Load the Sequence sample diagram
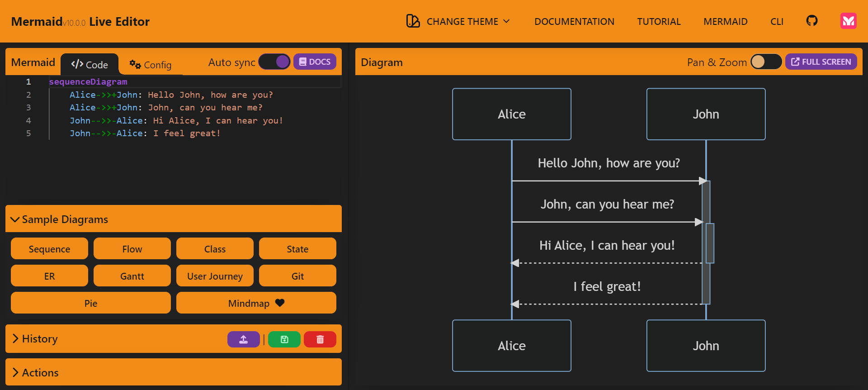868x390 pixels. click(49, 248)
